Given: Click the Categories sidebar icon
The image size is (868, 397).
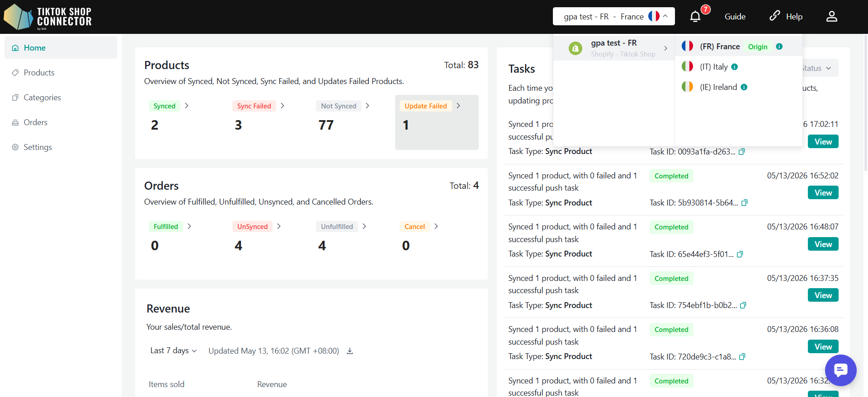Looking at the screenshot, I should (15, 98).
